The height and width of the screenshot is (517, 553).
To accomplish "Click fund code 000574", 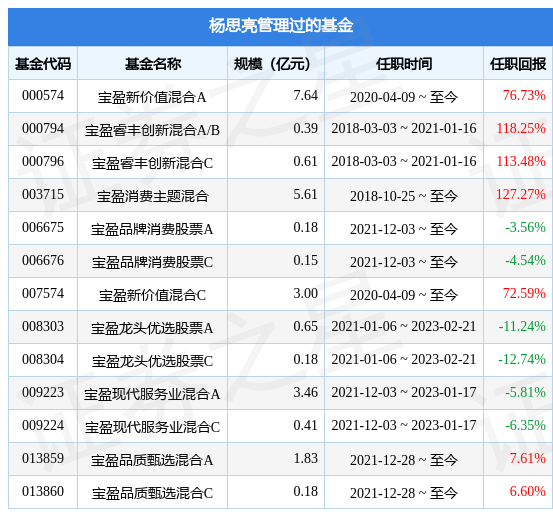I will (x=43, y=95).
